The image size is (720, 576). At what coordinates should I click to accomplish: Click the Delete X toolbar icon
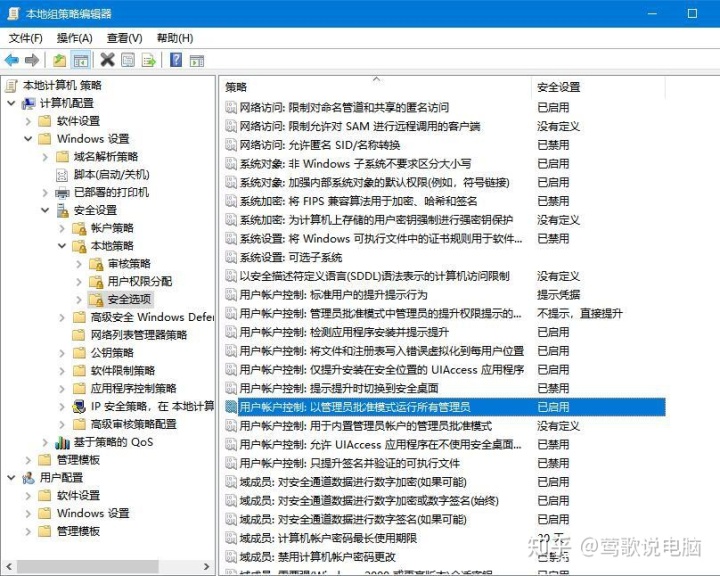point(107,60)
